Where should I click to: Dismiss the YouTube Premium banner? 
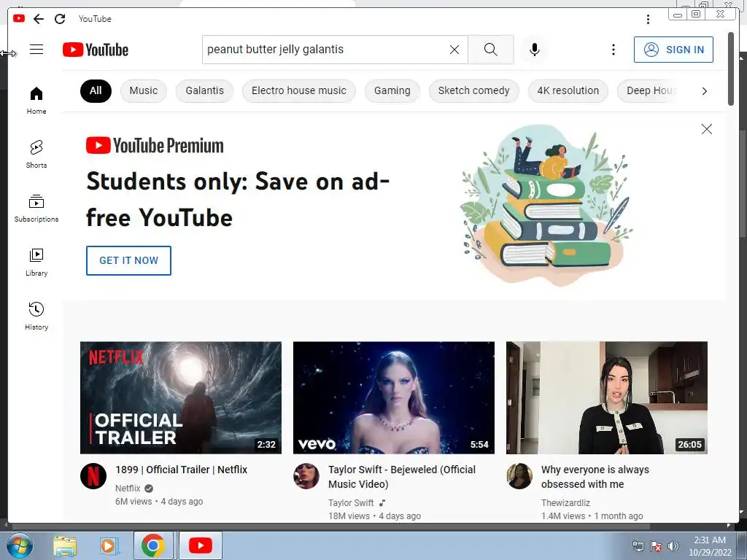tap(706, 129)
